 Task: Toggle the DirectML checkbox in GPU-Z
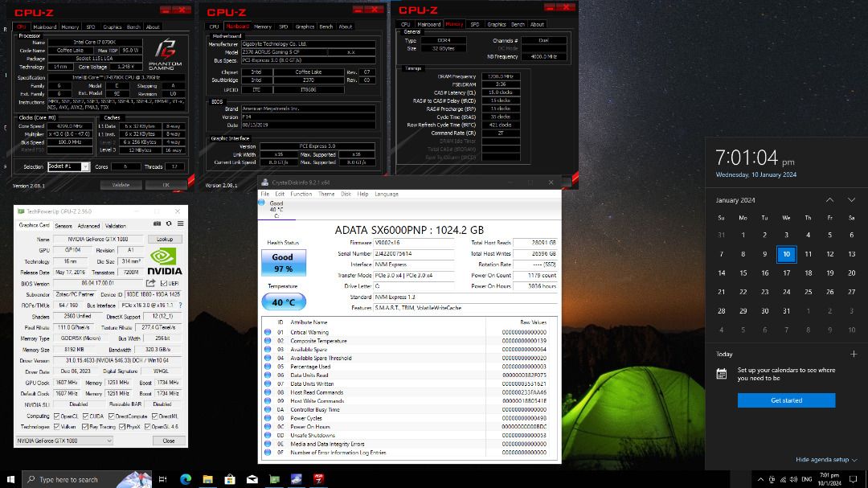[154, 416]
